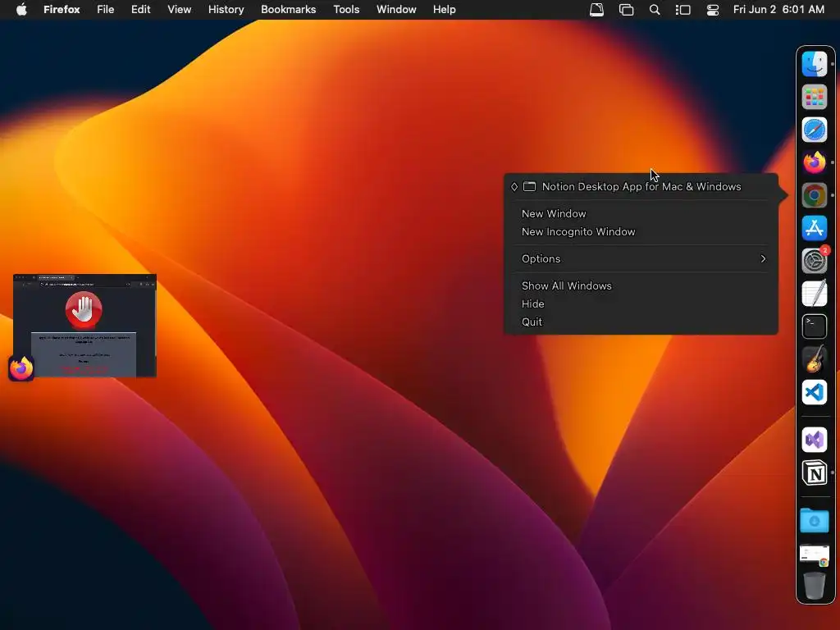Launch Safari from the dock
The image size is (840, 630).
(815, 130)
